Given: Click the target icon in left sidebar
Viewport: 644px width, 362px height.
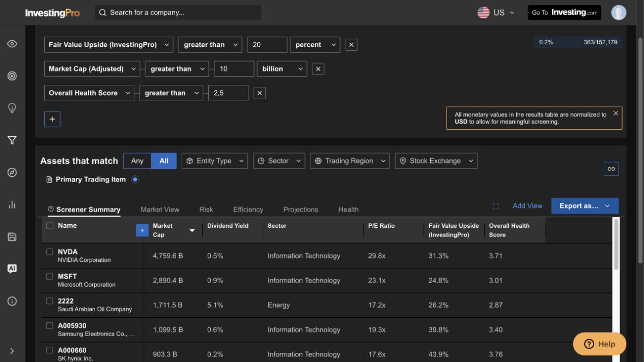Looking at the screenshot, I should pyautogui.click(x=12, y=76).
